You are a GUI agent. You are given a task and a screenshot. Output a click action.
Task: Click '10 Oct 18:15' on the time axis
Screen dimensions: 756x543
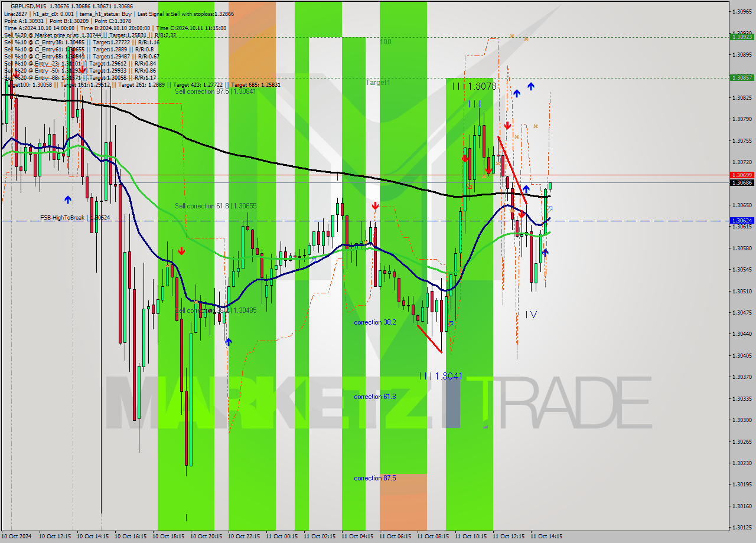click(168, 537)
